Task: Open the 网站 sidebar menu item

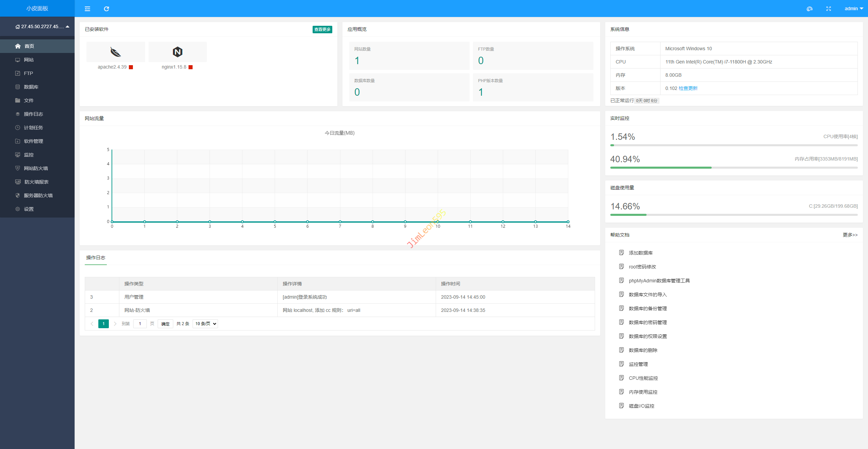Action: [29, 60]
